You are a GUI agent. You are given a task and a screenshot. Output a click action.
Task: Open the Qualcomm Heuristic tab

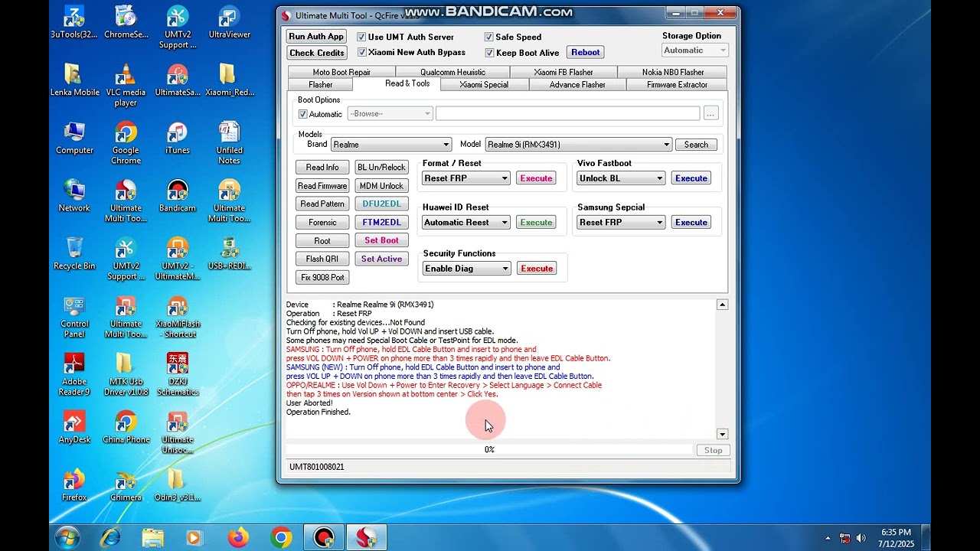(x=452, y=72)
